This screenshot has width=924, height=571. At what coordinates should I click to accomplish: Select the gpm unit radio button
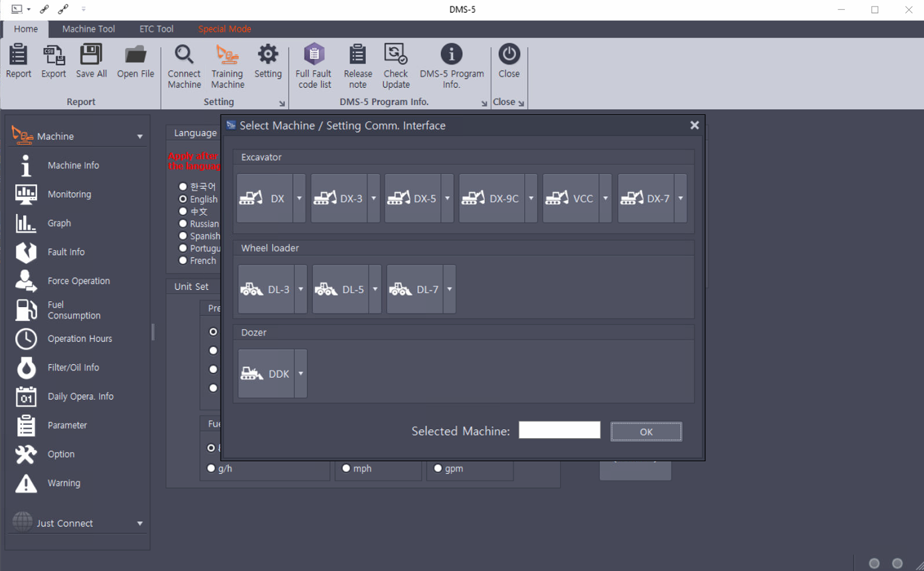[x=438, y=469]
